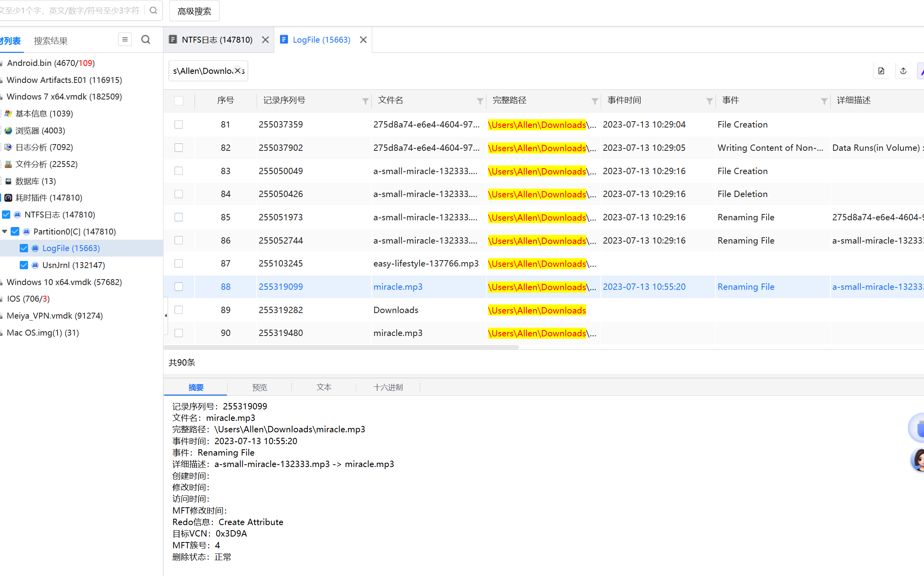Open the 文本 detail tab
This screenshot has width=924, height=576.
click(x=324, y=387)
